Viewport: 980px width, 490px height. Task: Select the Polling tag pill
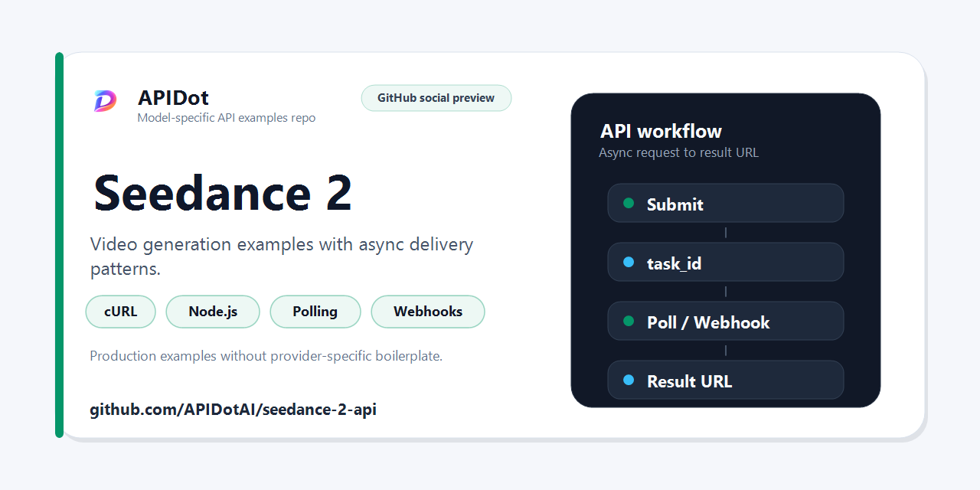[x=315, y=312]
